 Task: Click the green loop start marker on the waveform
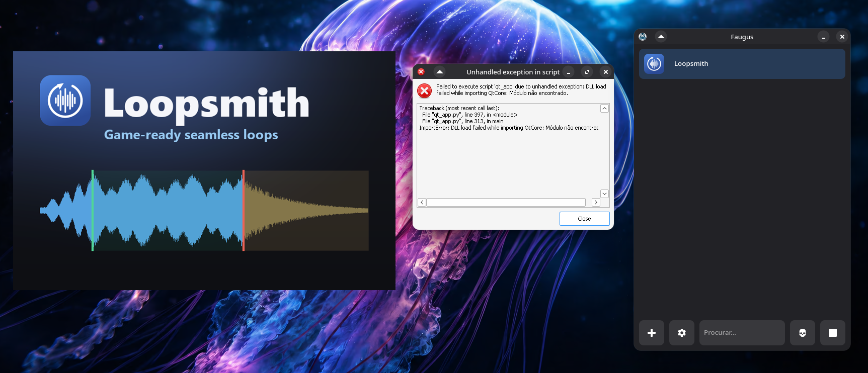[x=93, y=211]
